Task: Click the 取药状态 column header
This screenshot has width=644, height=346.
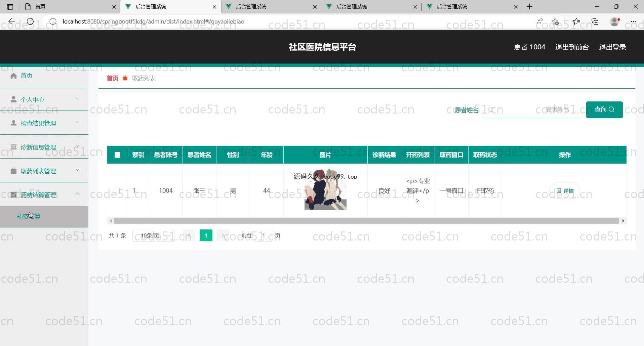Action: click(485, 155)
